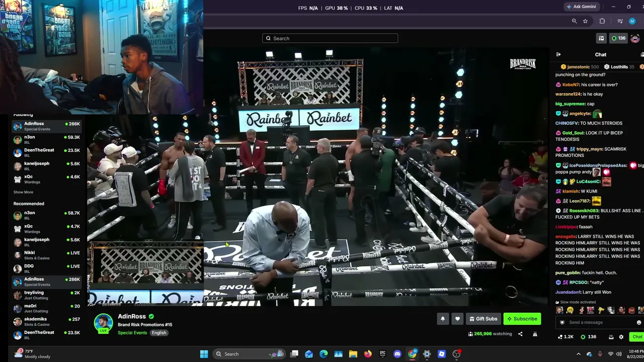Open xQc channel under Recommended
644x362 pixels.
47,229
